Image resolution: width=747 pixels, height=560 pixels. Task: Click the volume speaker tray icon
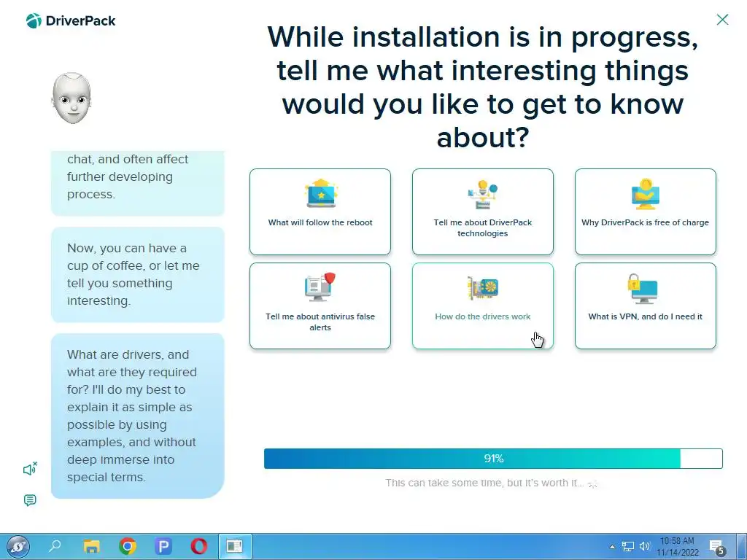[x=645, y=547]
